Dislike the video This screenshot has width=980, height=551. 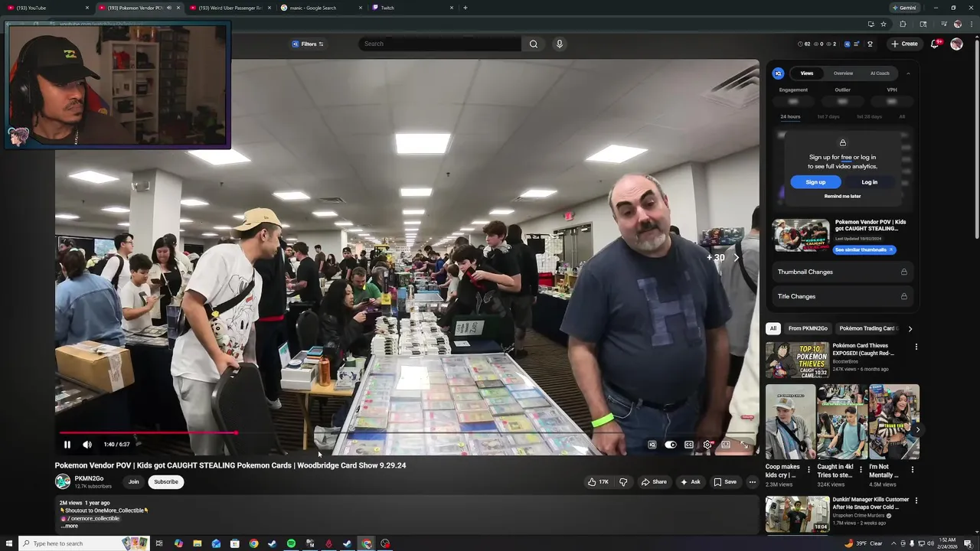click(622, 482)
